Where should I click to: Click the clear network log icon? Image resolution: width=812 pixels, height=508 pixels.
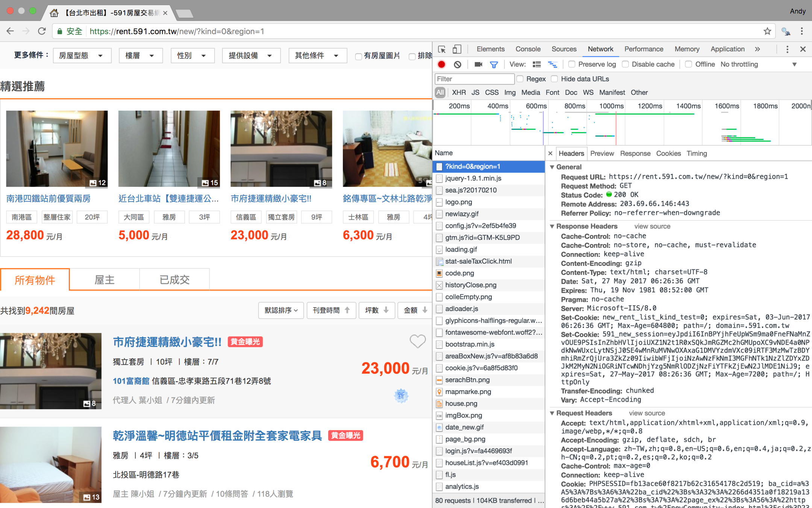[457, 64]
